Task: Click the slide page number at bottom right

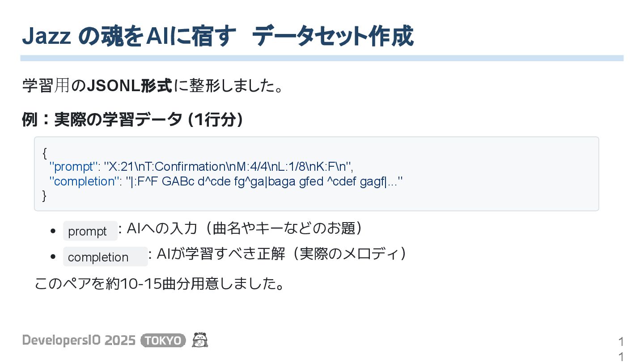Action: coord(621,349)
